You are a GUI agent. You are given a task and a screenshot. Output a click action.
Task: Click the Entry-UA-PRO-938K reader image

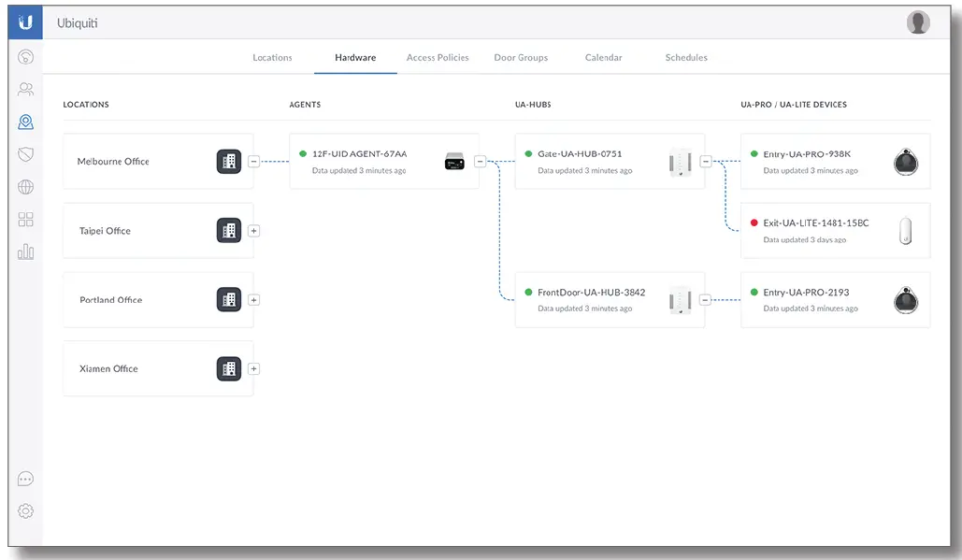pos(906,162)
